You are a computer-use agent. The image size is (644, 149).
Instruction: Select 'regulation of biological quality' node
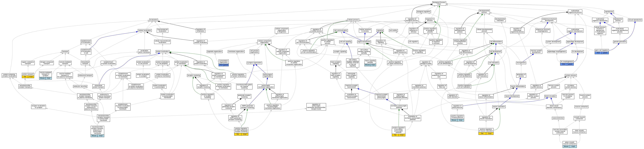[x=426, y=63]
